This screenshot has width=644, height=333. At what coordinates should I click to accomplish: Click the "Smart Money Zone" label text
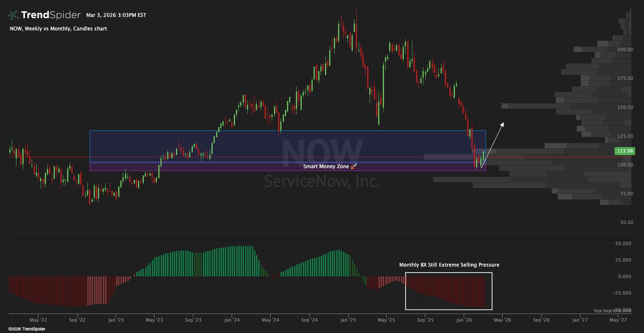pos(326,166)
